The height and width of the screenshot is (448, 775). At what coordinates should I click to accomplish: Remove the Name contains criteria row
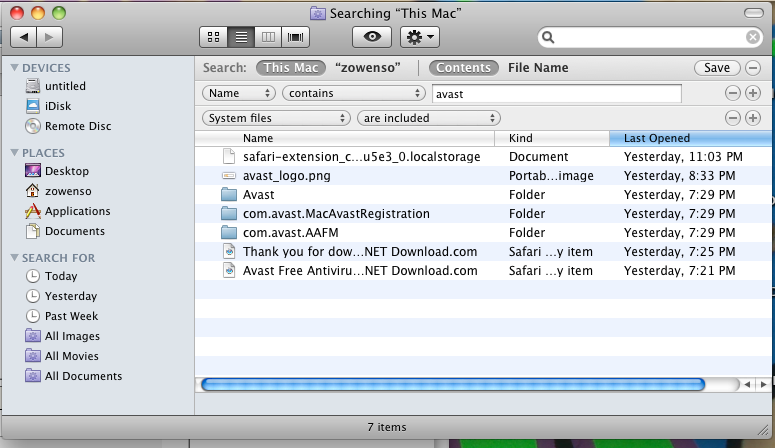tap(732, 93)
